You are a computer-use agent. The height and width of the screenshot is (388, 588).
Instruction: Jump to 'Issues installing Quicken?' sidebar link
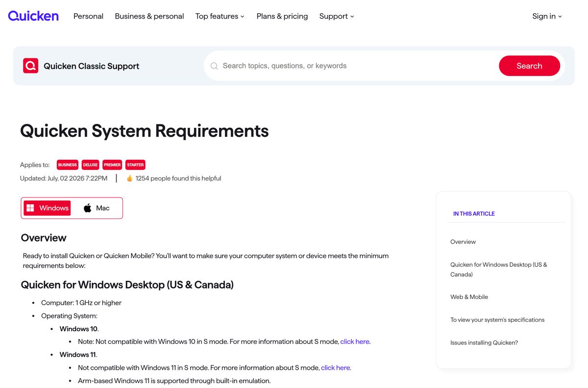click(x=484, y=343)
